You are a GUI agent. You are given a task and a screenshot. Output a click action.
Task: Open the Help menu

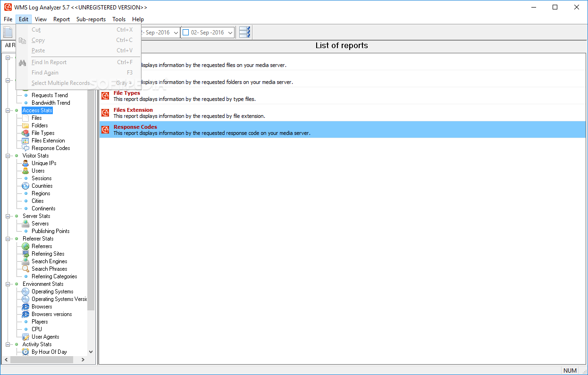[138, 19]
